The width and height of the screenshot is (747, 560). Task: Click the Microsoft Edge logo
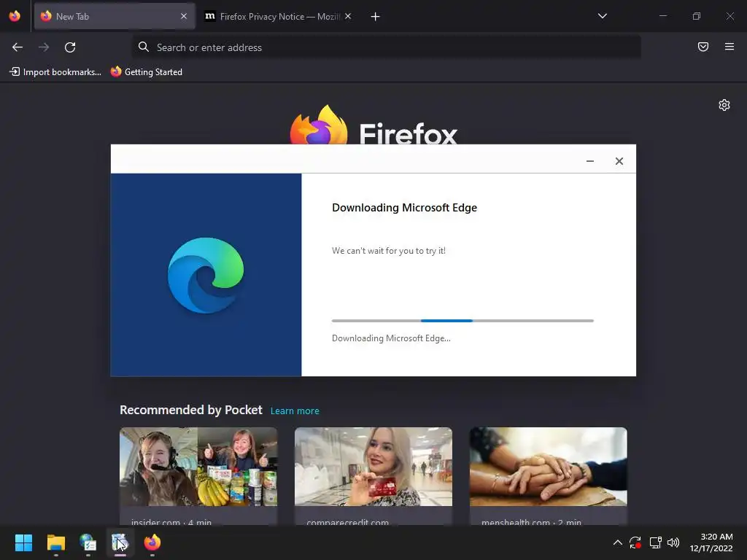pyautogui.click(x=206, y=275)
